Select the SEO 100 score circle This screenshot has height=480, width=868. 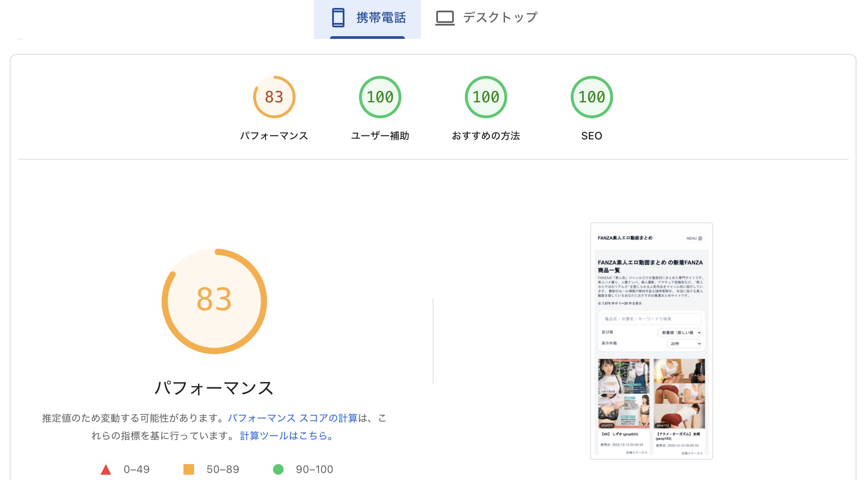(x=591, y=96)
